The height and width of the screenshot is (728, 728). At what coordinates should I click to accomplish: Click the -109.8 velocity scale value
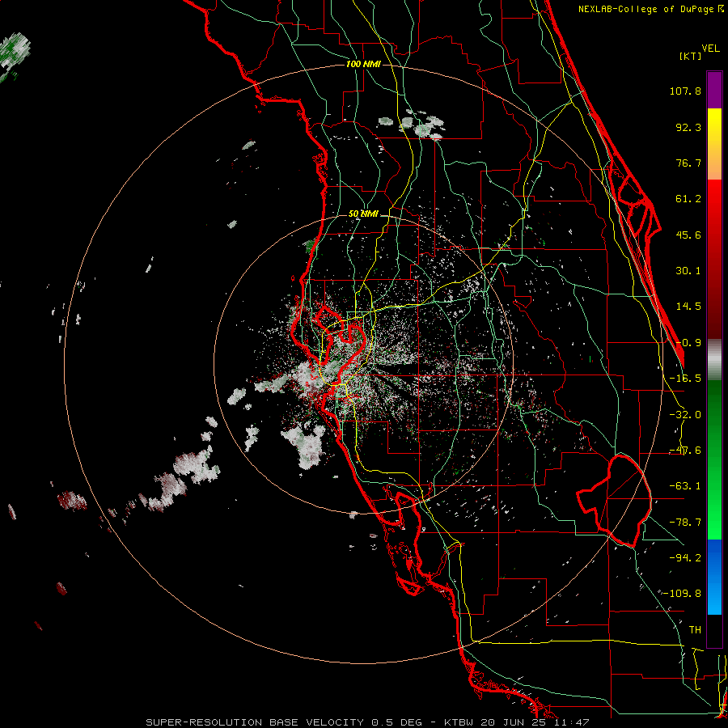point(683,594)
